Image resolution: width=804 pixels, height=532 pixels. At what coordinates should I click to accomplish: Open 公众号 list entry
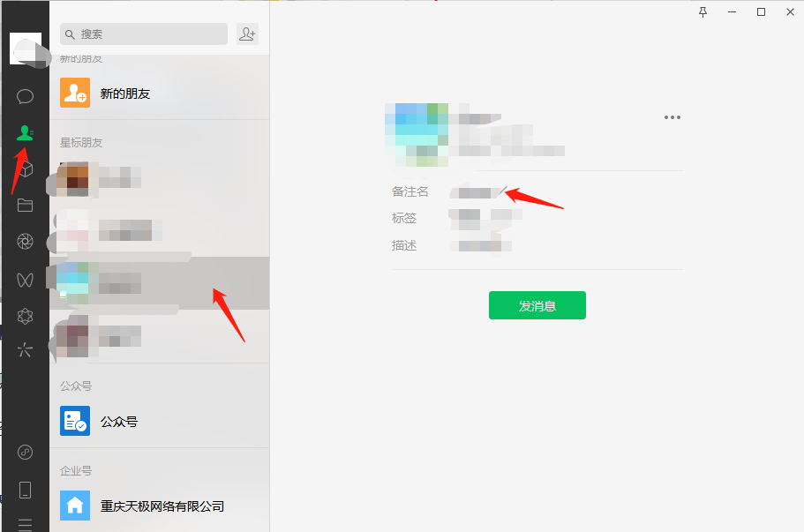(160, 421)
